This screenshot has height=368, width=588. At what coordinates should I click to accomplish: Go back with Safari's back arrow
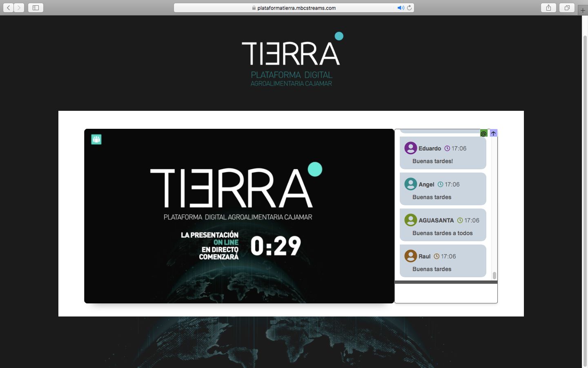[x=9, y=8]
